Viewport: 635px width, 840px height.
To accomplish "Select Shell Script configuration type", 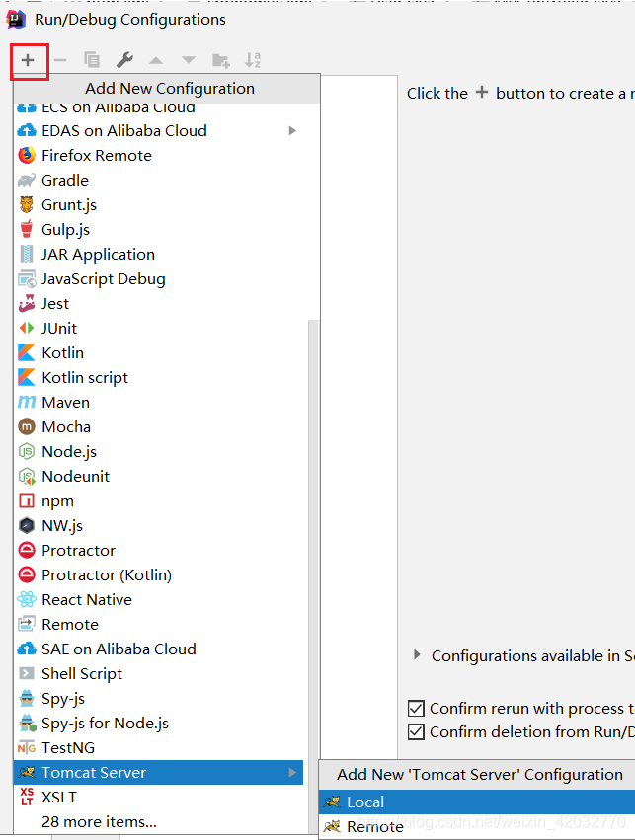I will click(158, 673).
